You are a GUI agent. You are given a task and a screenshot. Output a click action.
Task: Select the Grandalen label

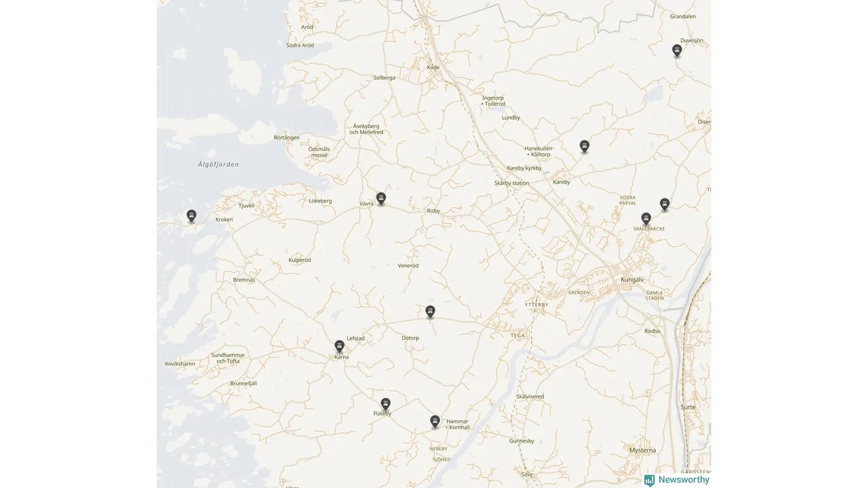tap(683, 16)
